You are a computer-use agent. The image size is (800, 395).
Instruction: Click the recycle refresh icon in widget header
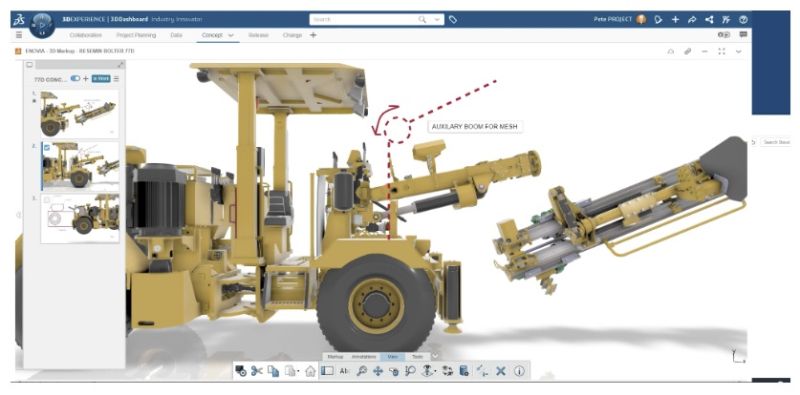[670, 51]
